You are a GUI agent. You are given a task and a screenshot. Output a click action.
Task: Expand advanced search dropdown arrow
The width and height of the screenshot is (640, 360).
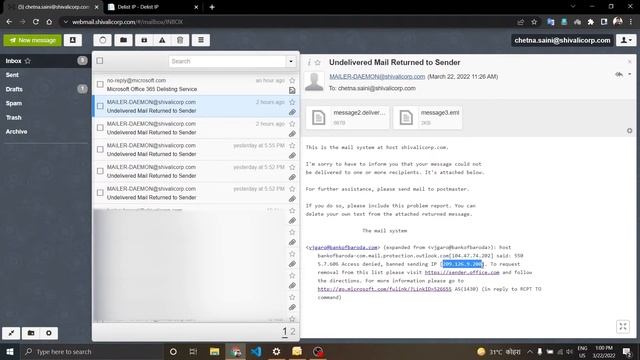(291, 61)
